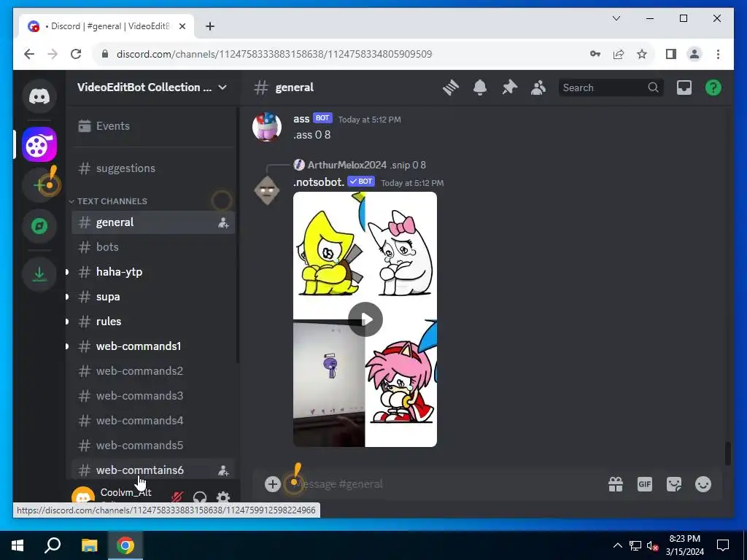Open Discord direct messages home icon

click(x=39, y=97)
